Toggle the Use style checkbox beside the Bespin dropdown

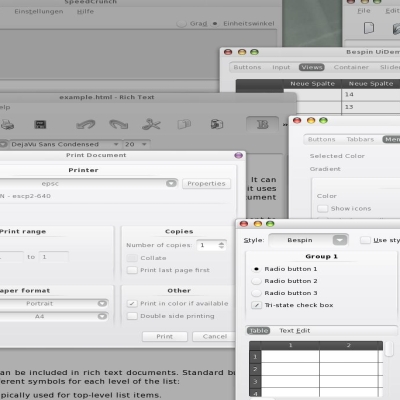click(x=365, y=240)
